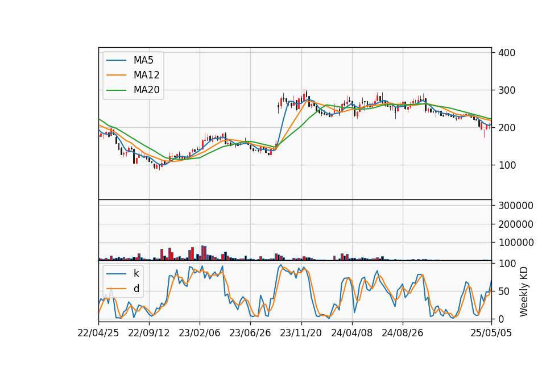546x392 pixels.
Task: Click the d legend label
Action: click(136, 289)
